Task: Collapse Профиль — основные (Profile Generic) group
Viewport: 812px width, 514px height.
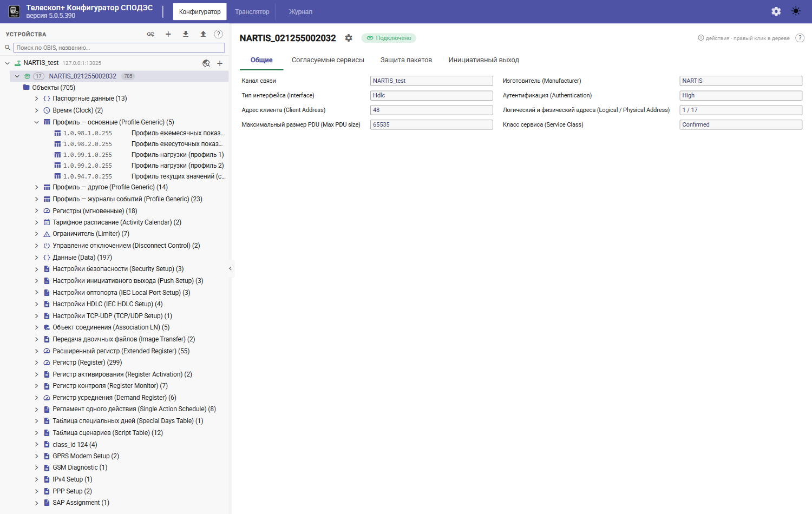Action: pyautogui.click(x=37, y=122)
